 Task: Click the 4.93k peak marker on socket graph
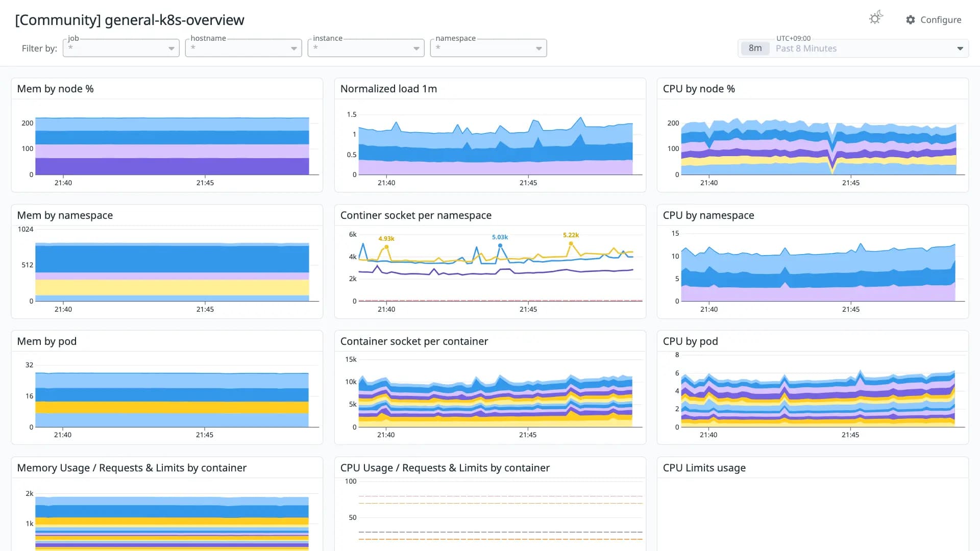tap(386, 247)
